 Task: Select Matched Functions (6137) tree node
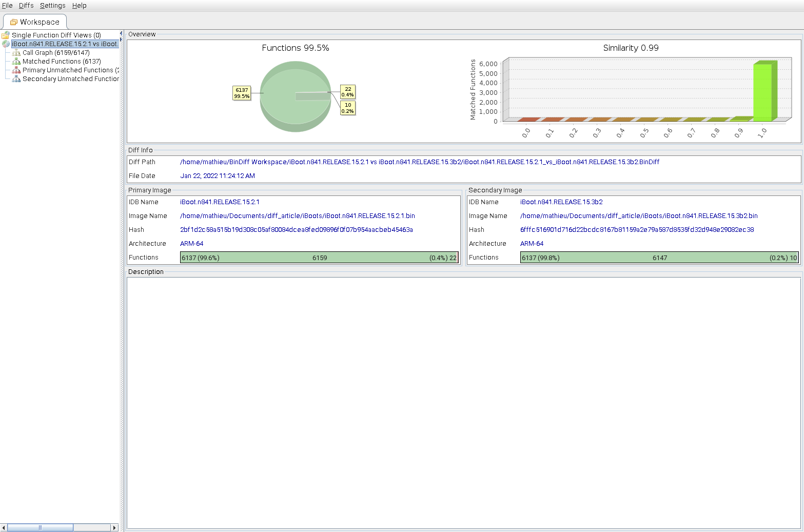[62, 62]
